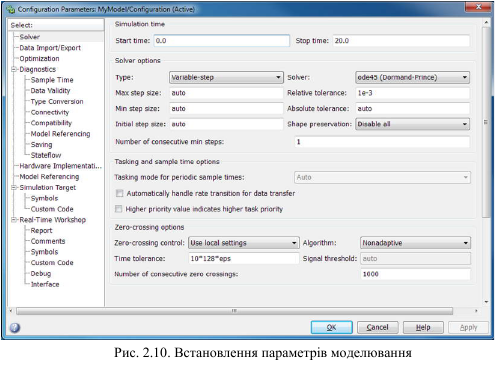Click the Signal threshold field
This screenshot has height=371, width=496.
coord(416,258)
